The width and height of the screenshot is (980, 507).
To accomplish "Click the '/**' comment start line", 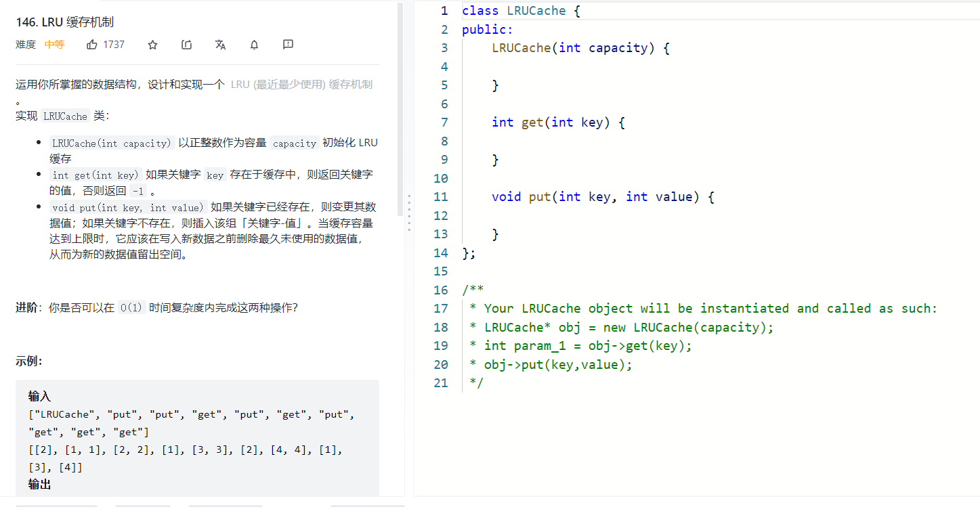I will (x=473, y=290).
